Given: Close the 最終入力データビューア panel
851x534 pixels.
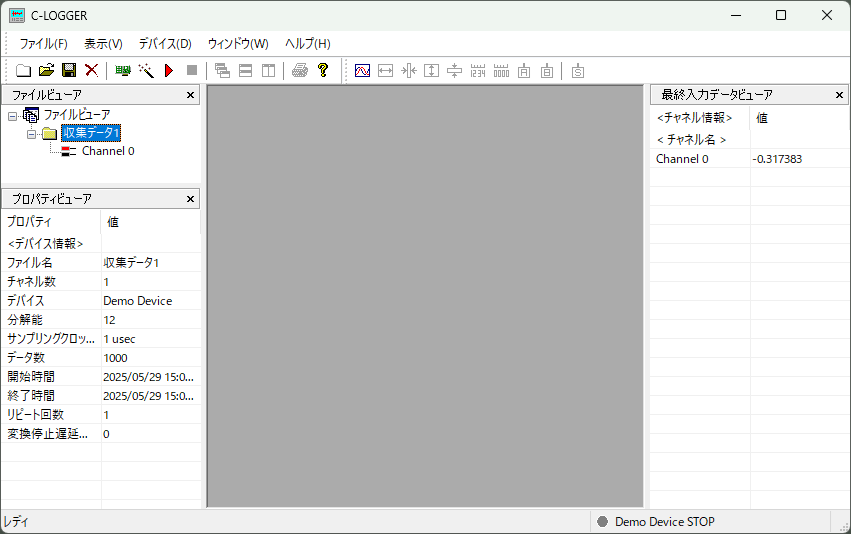Looking at the screenshot, I should point(840,95).
